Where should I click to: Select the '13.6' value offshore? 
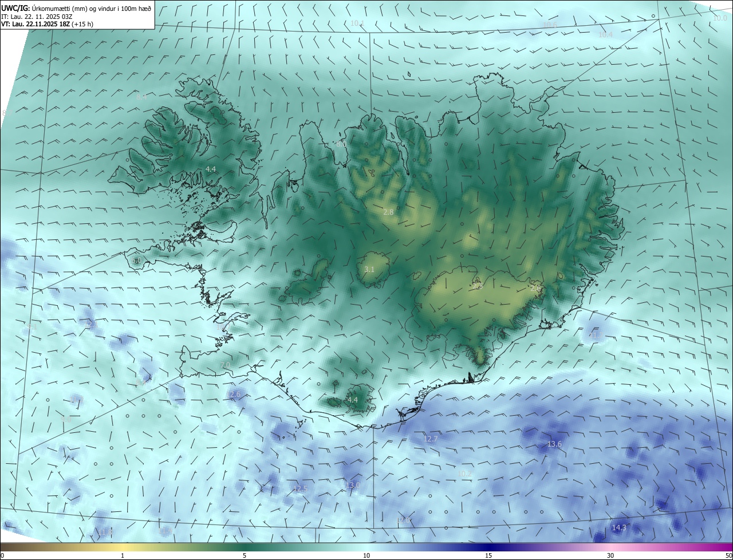coord(554,444)
